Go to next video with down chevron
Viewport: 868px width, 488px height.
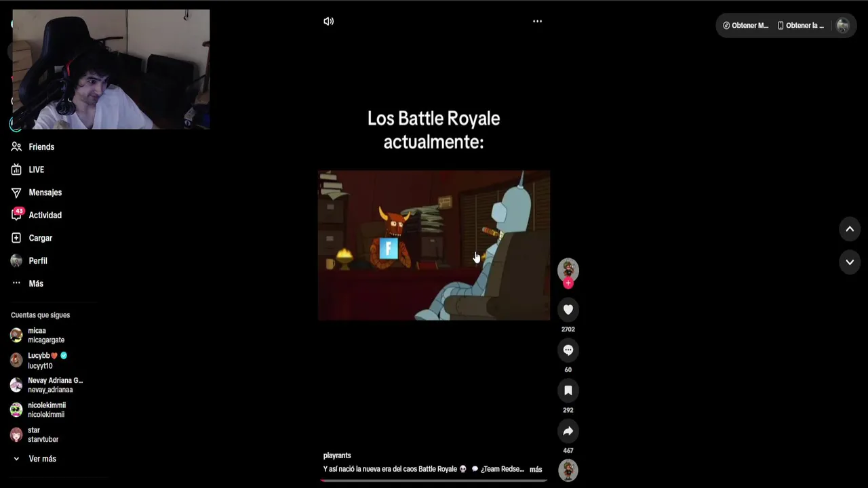click(x=850, y=262)
